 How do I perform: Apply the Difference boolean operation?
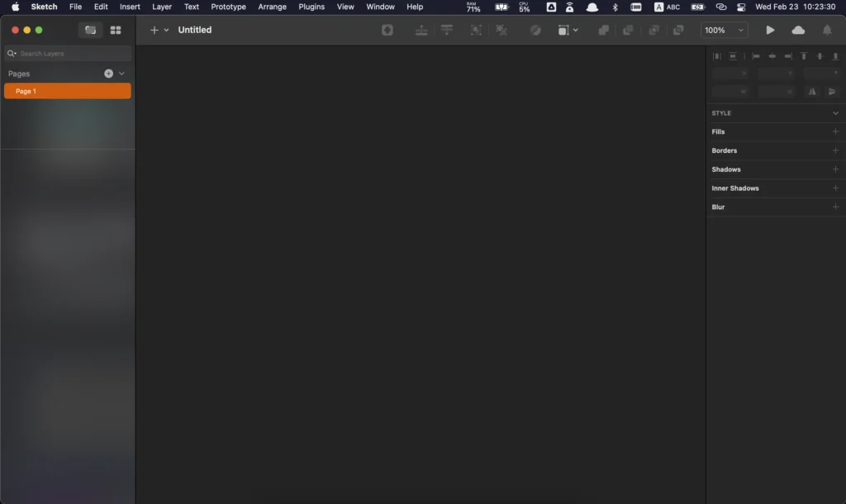tap(679, 30)
